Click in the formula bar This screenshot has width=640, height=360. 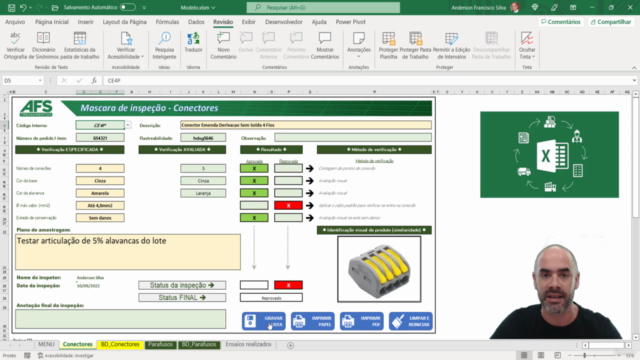point(367,80)
